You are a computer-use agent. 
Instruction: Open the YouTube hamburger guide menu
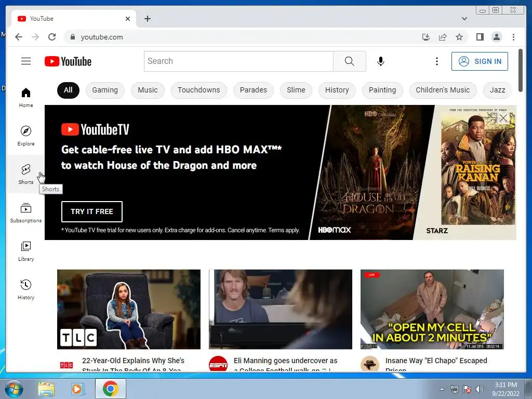(x=26, y=61)
